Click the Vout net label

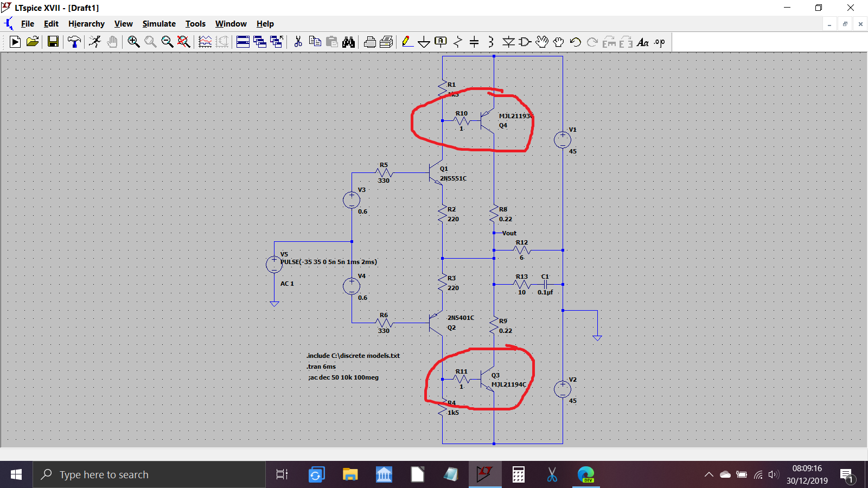coord(509,233)
